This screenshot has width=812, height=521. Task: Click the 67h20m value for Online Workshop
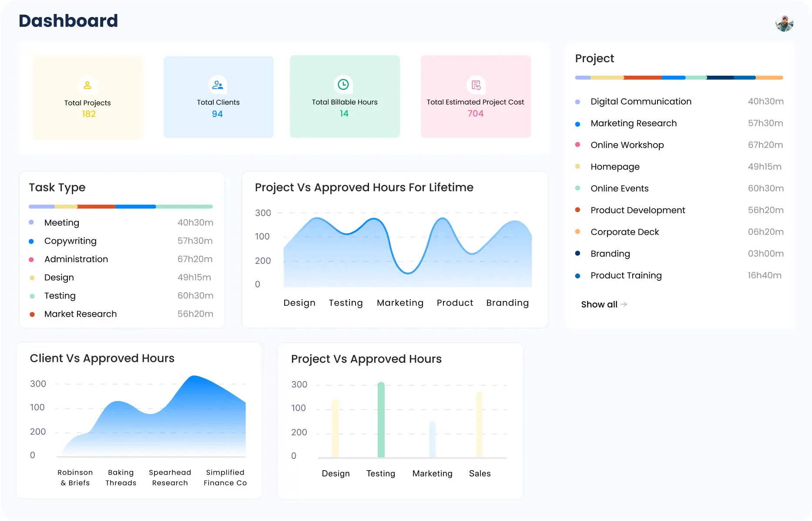point(765,145)
